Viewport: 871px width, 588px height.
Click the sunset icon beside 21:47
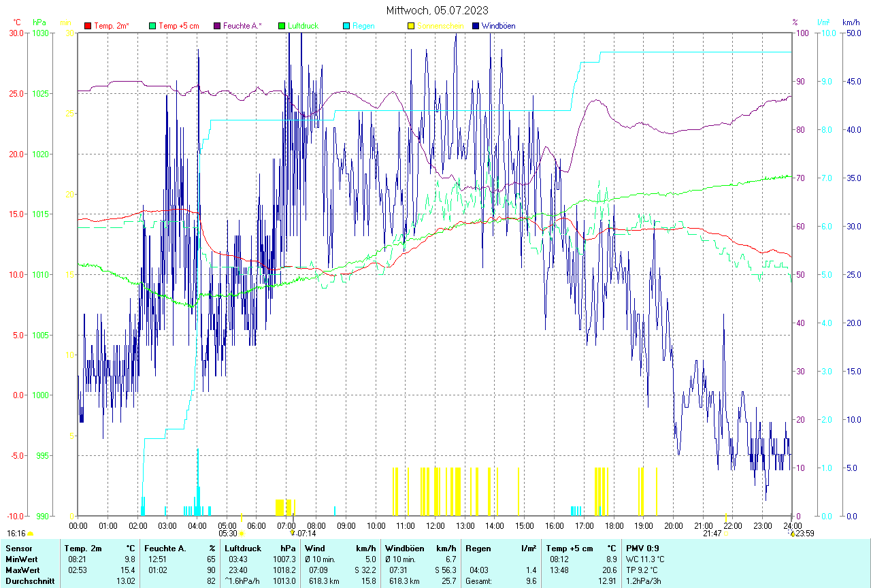(725, 534)
